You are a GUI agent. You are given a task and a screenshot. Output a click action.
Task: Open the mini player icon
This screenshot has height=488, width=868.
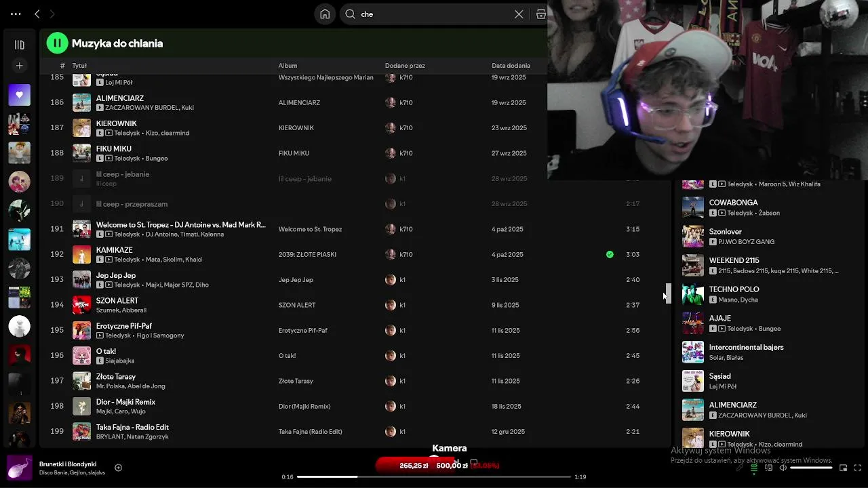[x=843, y=468]
